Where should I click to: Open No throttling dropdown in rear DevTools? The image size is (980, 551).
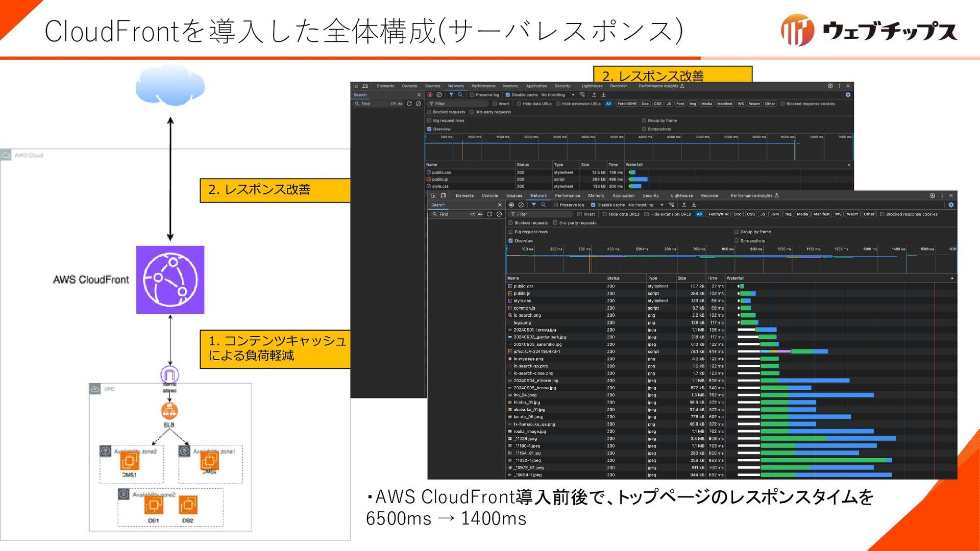(x=557, y=95)
